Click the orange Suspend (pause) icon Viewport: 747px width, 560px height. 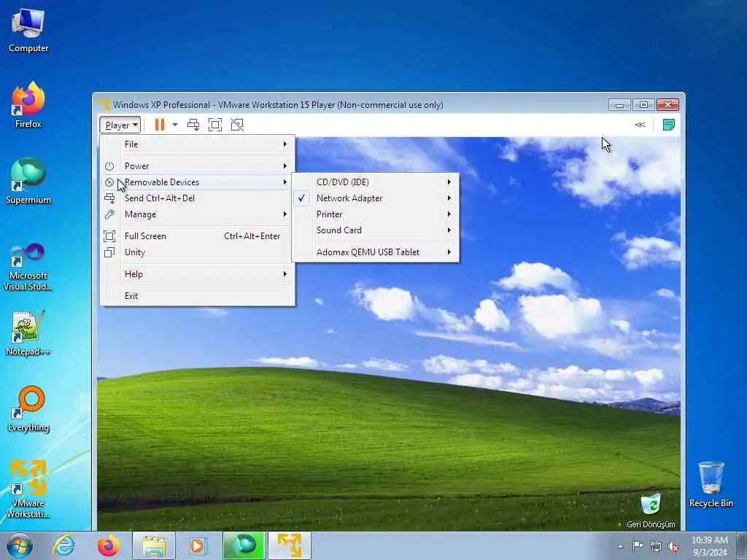point(160,125)
